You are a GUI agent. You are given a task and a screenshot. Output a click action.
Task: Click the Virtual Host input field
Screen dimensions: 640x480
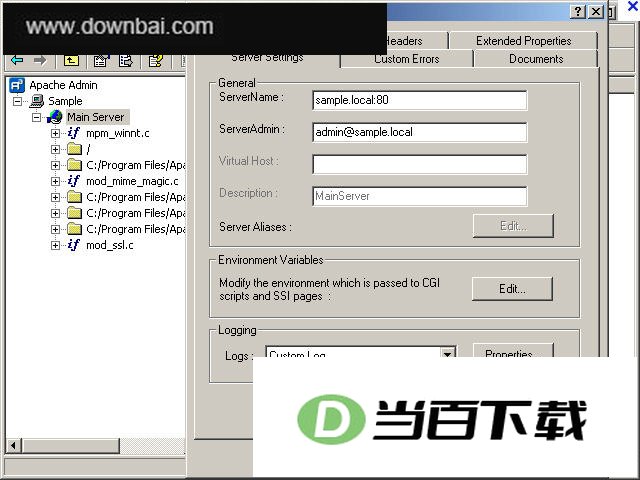coord(420,164)
